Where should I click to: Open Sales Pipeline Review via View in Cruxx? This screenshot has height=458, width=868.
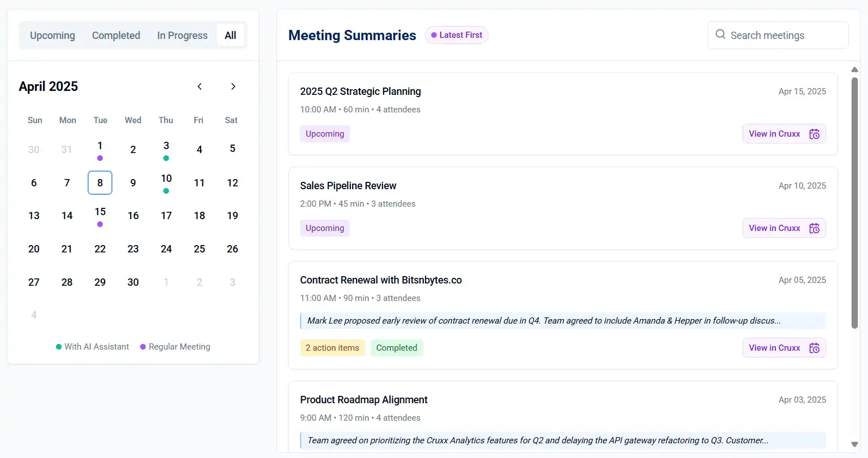[x=774, y=228]
